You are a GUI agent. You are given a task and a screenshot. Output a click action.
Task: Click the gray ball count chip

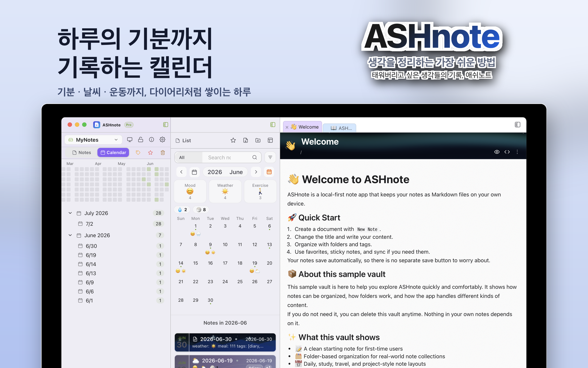click(x=201, y=210)
